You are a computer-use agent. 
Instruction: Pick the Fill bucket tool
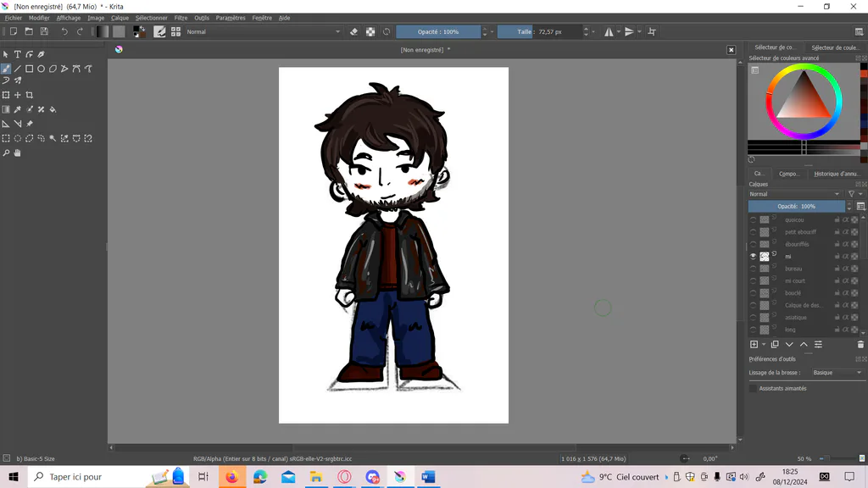(x=53, y=109)
